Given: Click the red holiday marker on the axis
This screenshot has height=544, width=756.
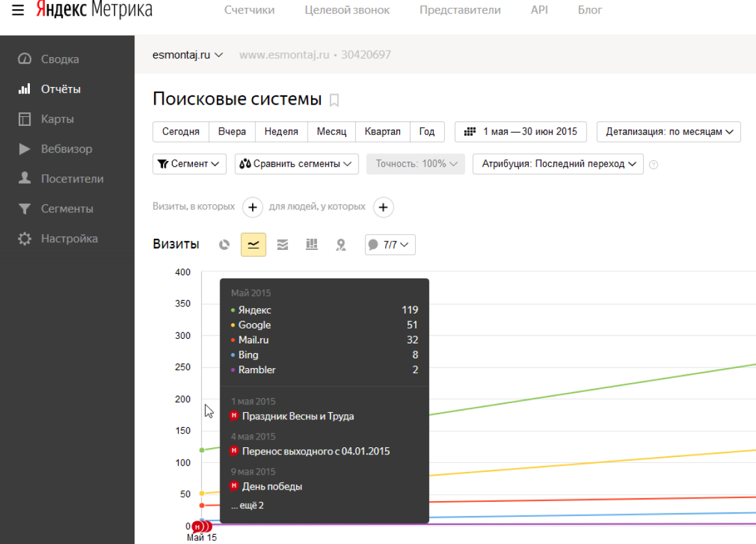Looking at the screenshot, I should (197, 526).
